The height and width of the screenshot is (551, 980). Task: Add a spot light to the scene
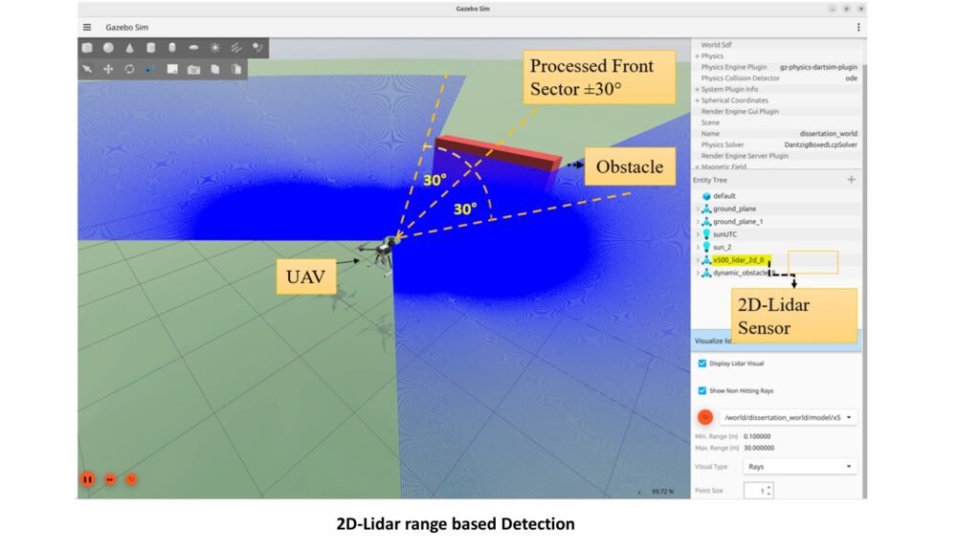click(257, 48)
